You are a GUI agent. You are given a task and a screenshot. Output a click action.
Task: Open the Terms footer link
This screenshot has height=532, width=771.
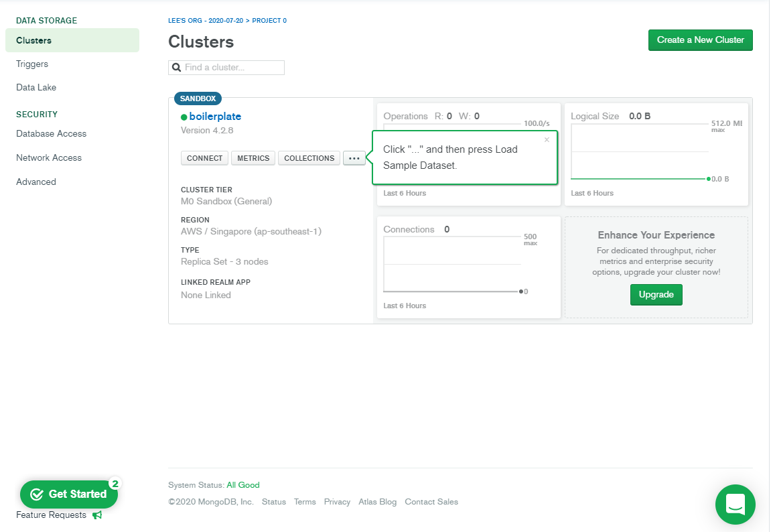coord(305,502)
